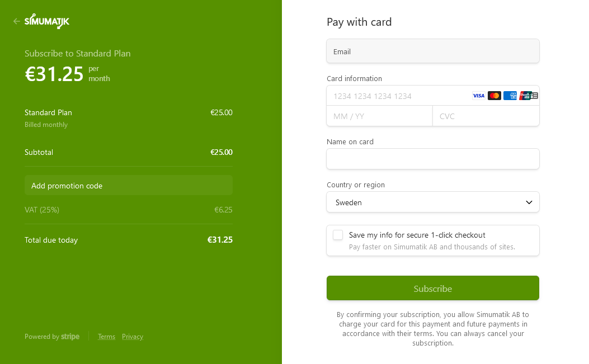This screenshot has width=589, height=364.
Task: Open the Terms link
Action: pyautogui.click(x=106, y=337)
